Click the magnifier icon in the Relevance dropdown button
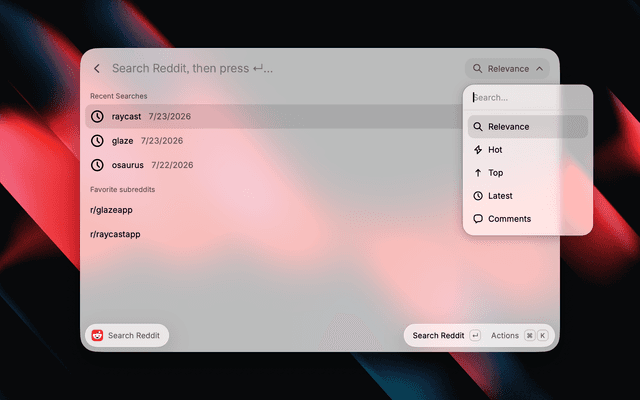Image resolution: width=640 pixels, height=400 pixels. click(477, 69)
